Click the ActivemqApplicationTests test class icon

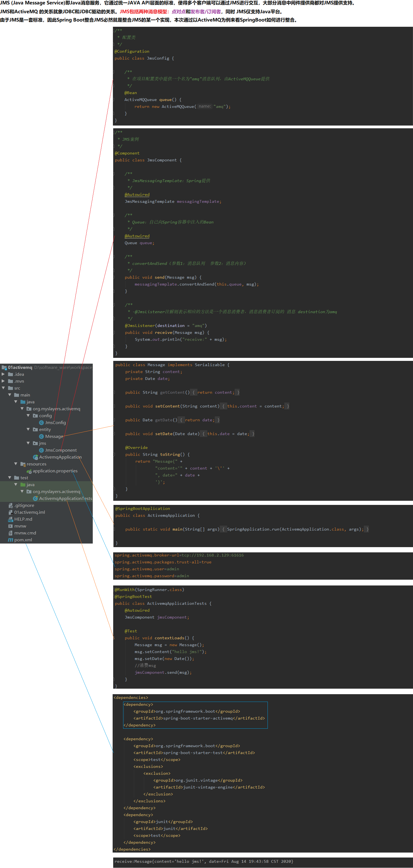tap(35, 498)
